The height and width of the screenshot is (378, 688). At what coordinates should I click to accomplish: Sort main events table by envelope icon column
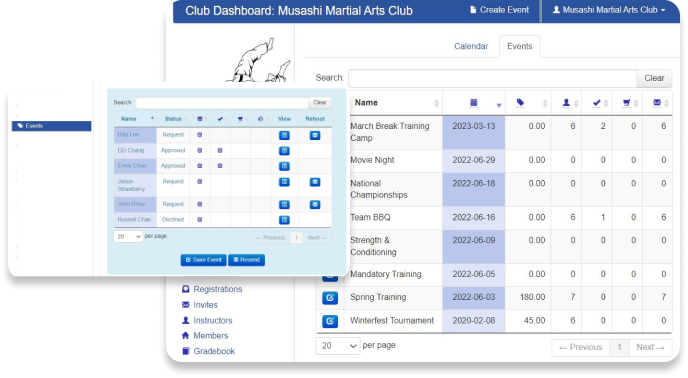tap(657, 103)
